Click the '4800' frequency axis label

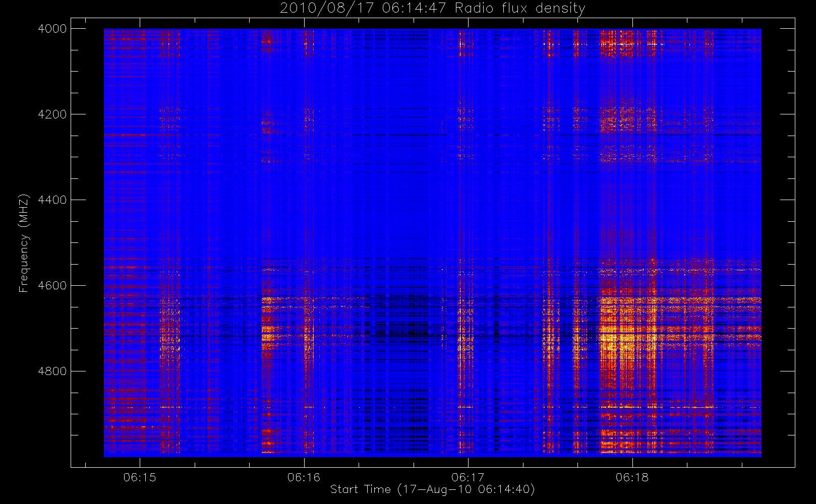point(52,371)
